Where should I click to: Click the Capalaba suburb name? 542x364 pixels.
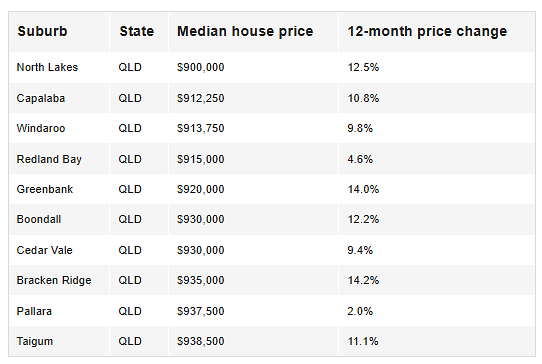[x=41, y=98]
